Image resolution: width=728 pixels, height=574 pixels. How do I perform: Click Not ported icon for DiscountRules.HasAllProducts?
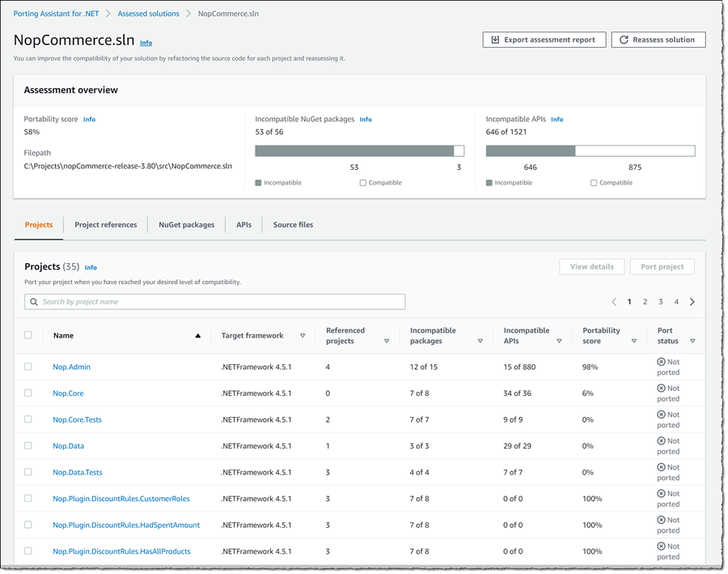pos(661,546)
